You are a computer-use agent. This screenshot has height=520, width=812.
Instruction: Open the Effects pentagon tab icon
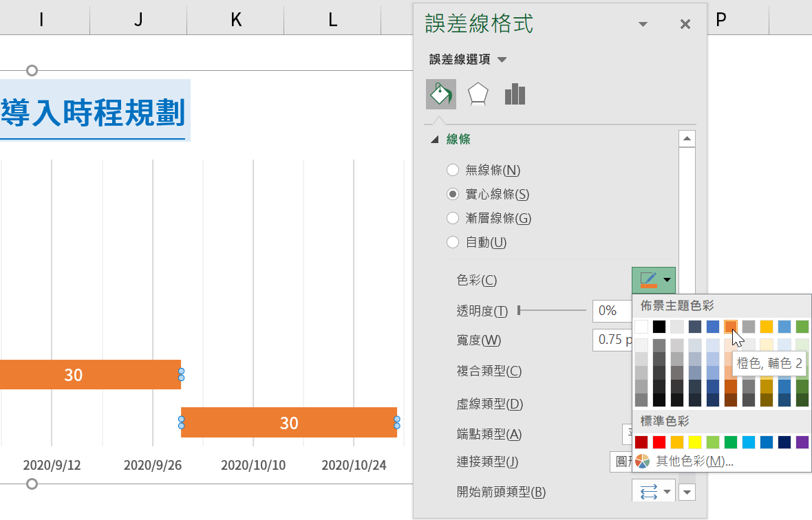[x=478, y=94]
